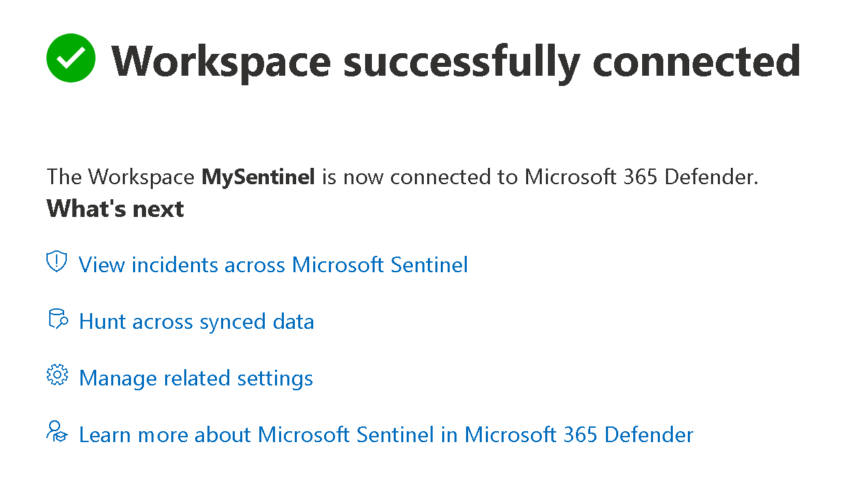Viewport: 868px width, 481px height.
Task: Open Manage related settings link
Action: pos(196,378)
